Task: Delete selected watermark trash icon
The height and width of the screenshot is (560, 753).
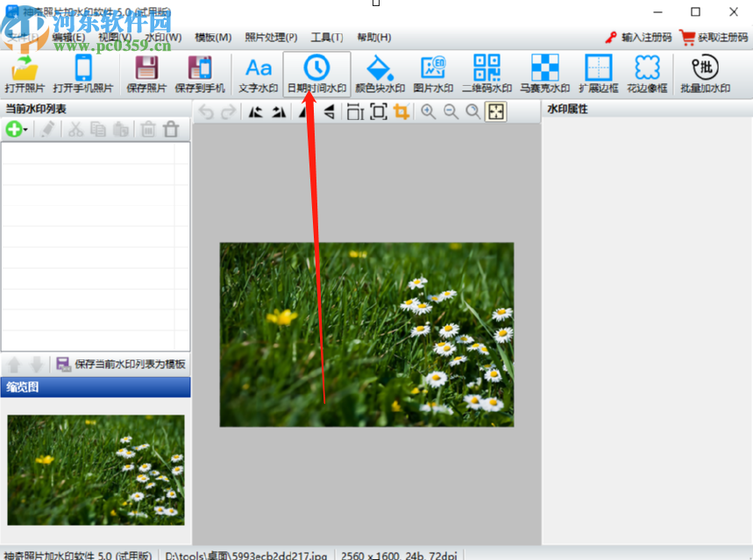Action: 148,129
